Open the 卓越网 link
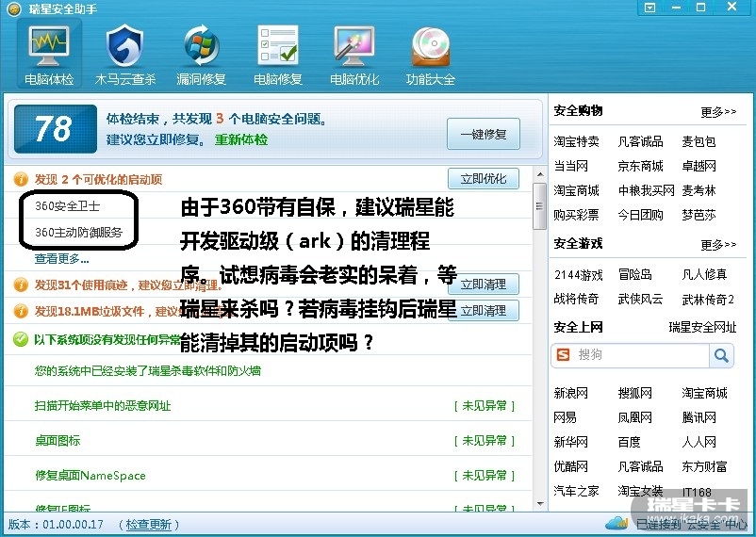Image resolution: width=756 pixels, height=537 pixels. 698,167
